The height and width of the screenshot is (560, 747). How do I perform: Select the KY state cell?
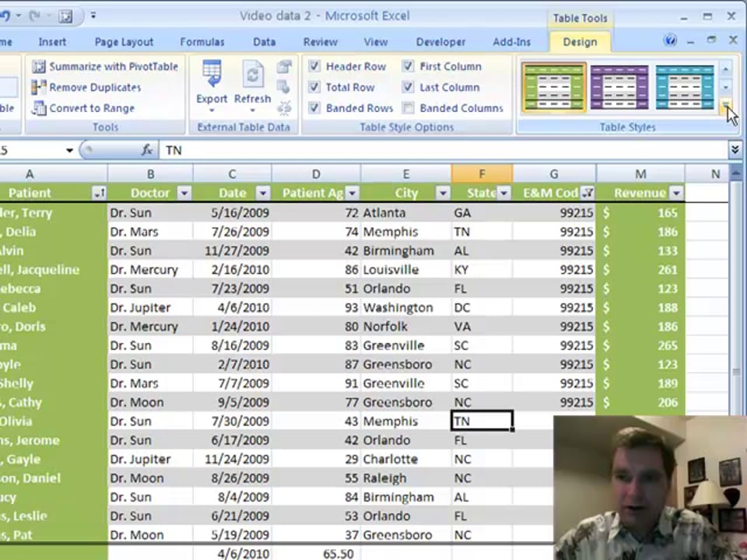482,270
